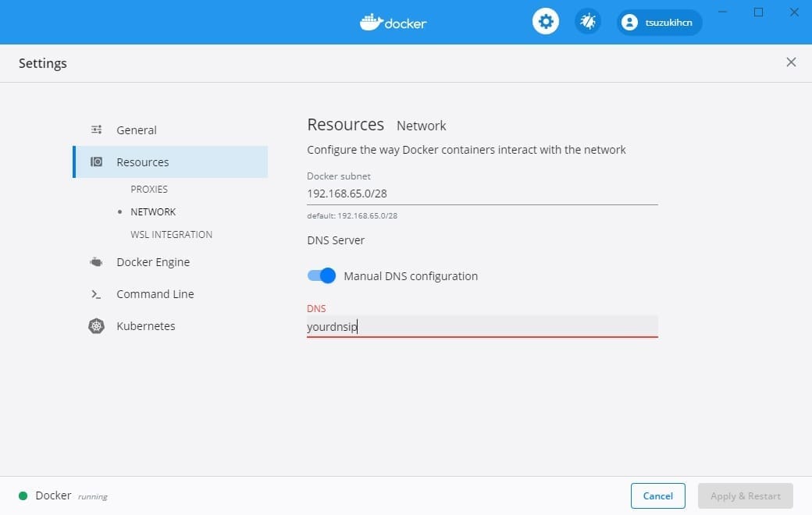812x515 pixels.
Task: Open the settings gear icon in header
Action: pos(545,22)
